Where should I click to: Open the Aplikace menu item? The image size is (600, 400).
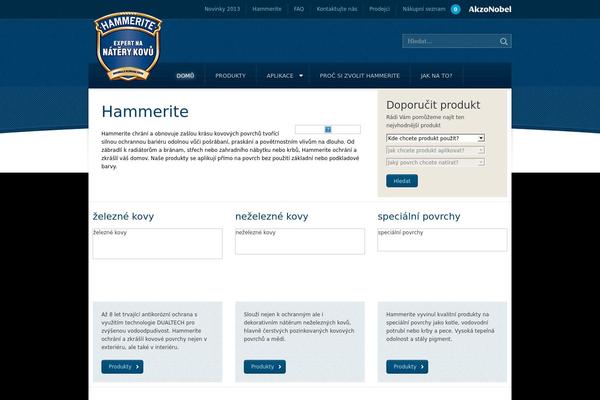tap(280, 76)
